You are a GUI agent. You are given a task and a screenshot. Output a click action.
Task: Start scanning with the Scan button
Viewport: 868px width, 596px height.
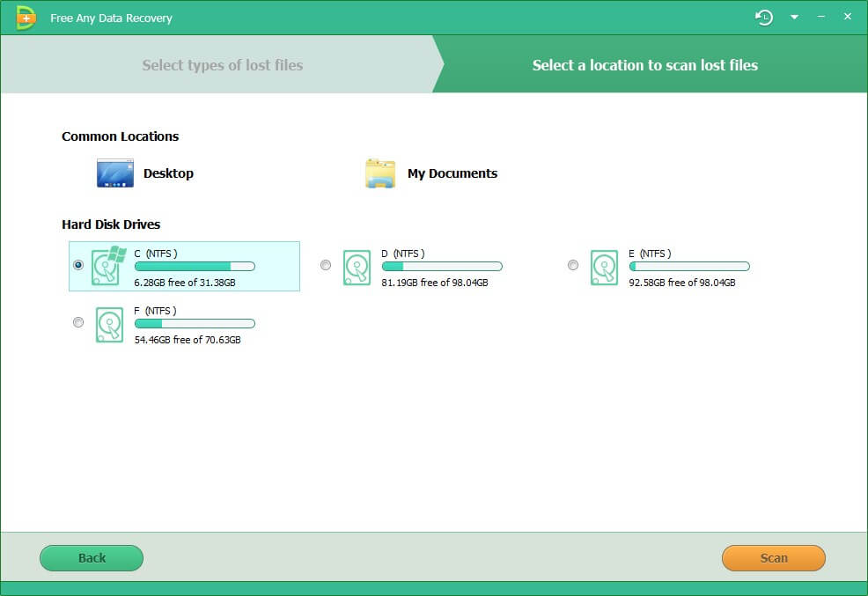[773, 558]
